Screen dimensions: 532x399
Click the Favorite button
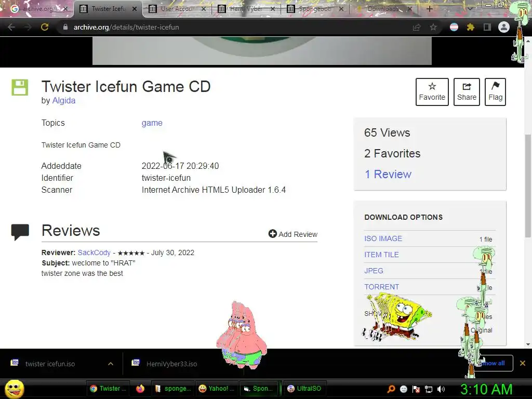[432, 92]
